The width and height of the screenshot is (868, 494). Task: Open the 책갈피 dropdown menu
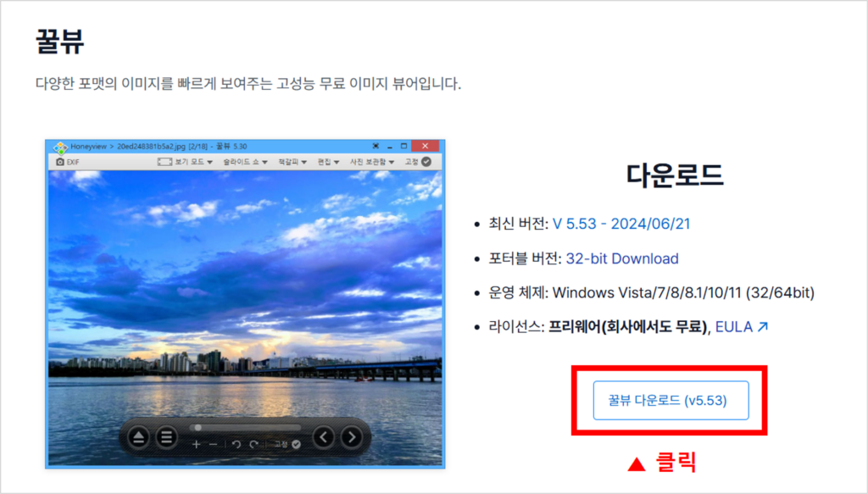292,162
